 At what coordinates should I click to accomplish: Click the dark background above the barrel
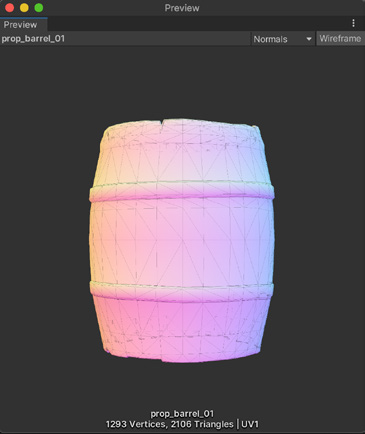(182, 82)
